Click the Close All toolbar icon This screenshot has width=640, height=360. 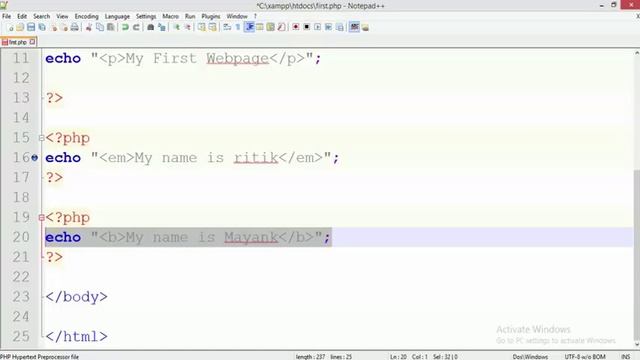point(64,27)
